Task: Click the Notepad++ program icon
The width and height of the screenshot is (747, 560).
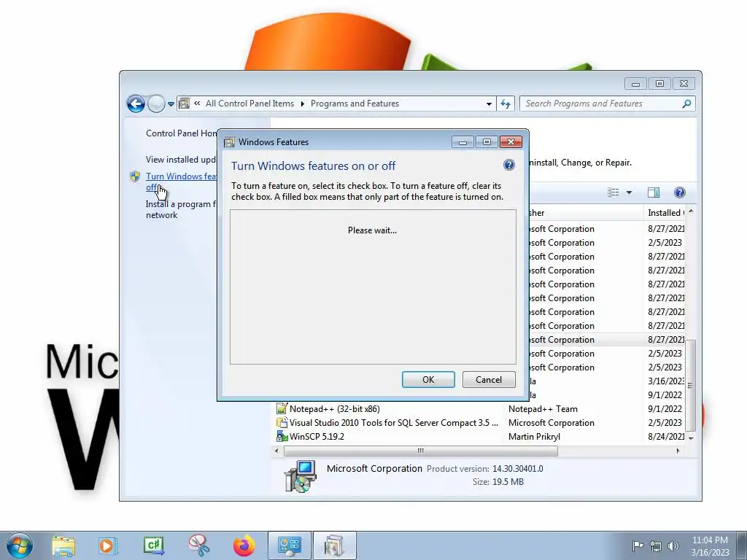Action: coord(282,408)
